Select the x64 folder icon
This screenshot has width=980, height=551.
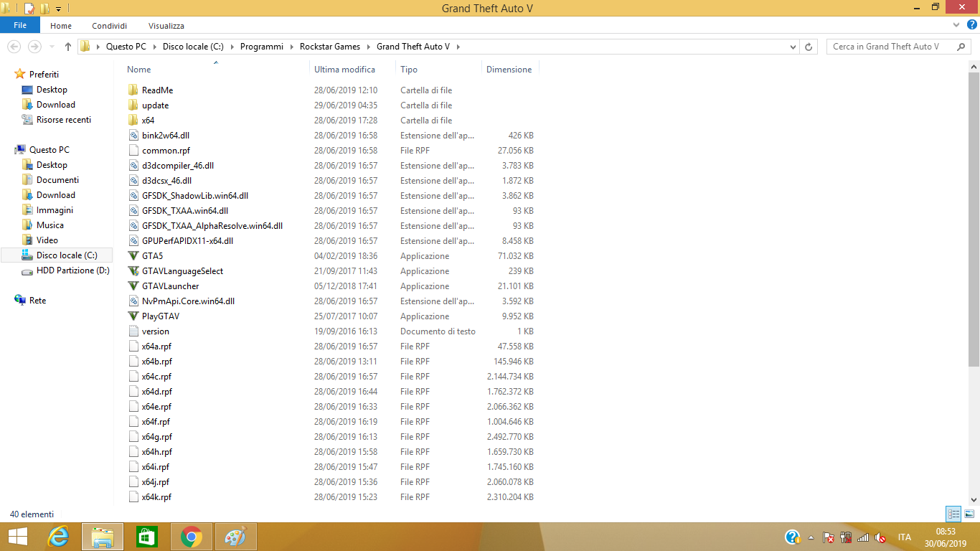(133, 121)
